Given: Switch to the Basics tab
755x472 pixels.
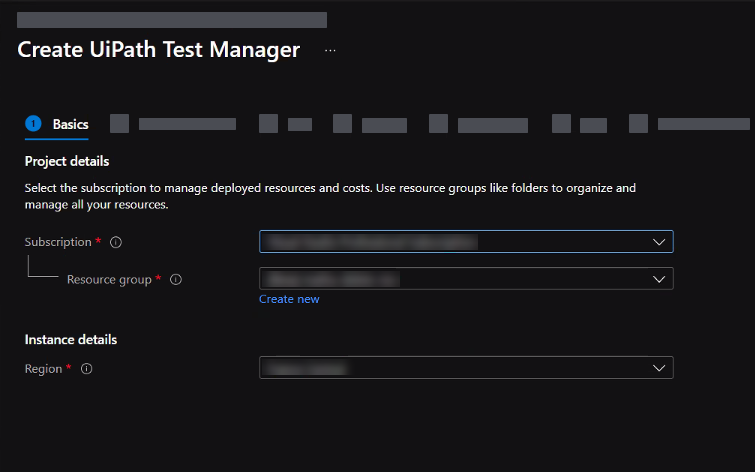Looking at the screenshot, I should click(x=70, y=124).
